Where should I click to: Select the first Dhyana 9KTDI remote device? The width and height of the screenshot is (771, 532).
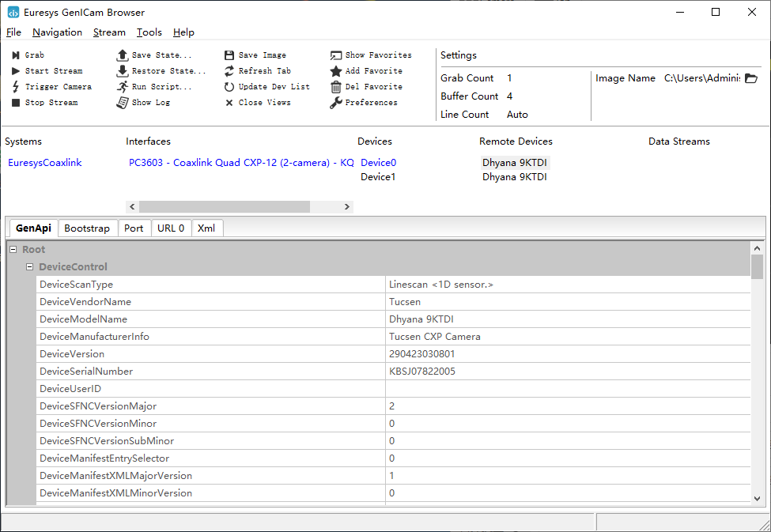(514, 163)
